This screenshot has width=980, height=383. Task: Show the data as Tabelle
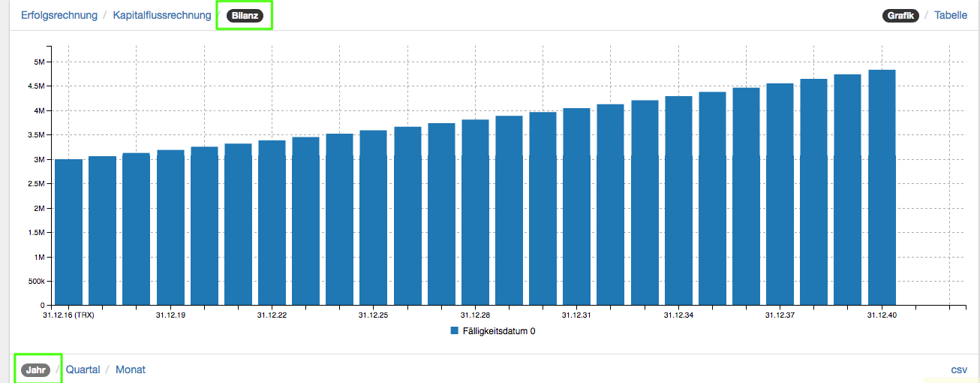click(951, 15)
